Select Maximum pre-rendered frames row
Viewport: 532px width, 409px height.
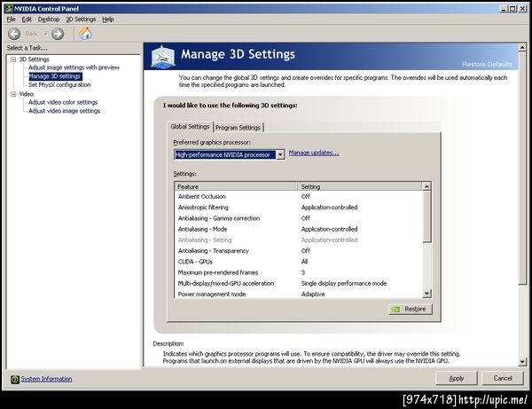click(299, 272)
